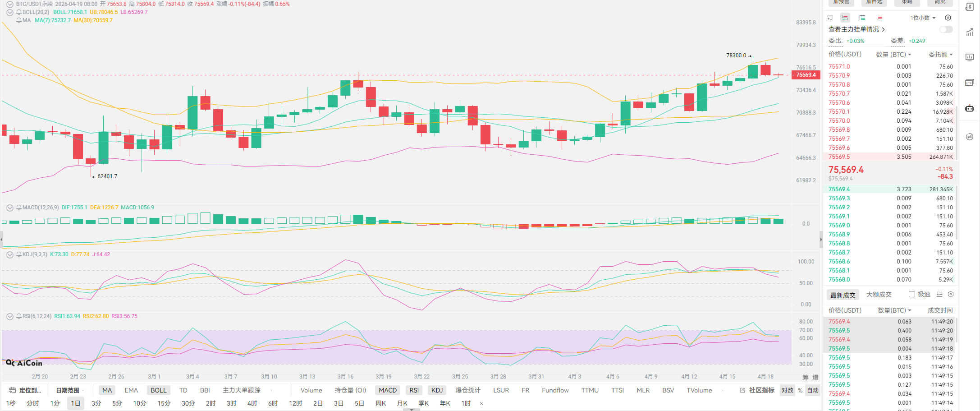Click the 定位到... locate button
The image size is (980, 411).
coord(25,390)
